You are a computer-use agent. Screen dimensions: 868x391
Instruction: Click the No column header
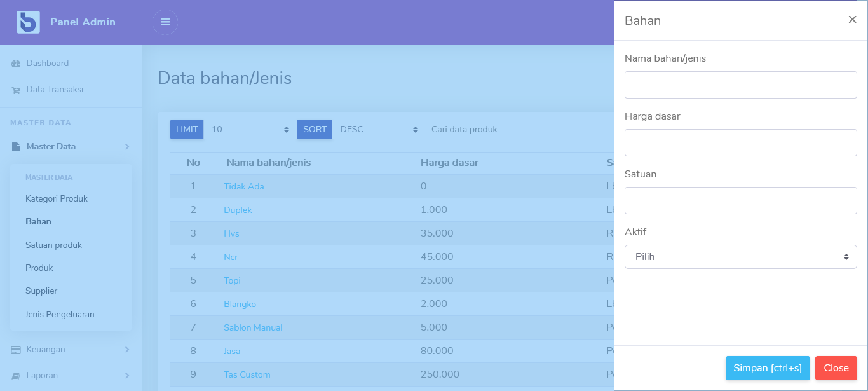193,163
